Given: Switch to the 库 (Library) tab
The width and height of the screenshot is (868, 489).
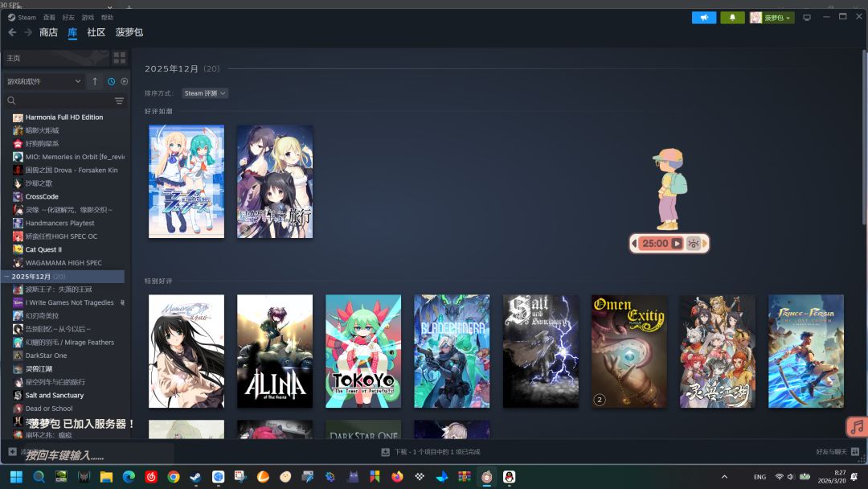Looking at the screenshot, I should click(x=72, y=33).
